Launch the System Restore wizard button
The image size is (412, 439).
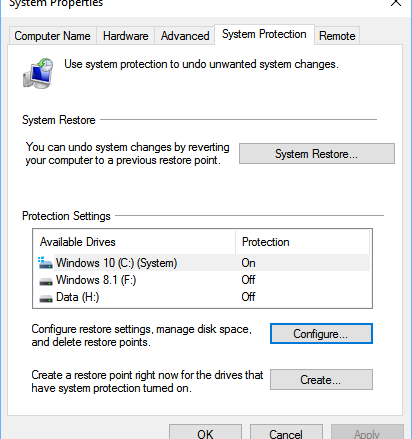[317, 154]
